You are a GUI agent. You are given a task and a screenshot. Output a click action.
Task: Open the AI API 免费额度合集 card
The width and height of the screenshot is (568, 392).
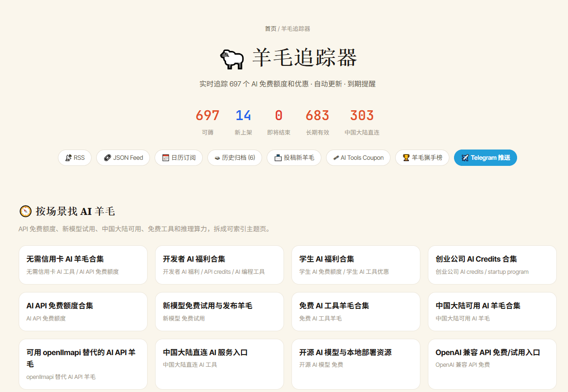83,312
